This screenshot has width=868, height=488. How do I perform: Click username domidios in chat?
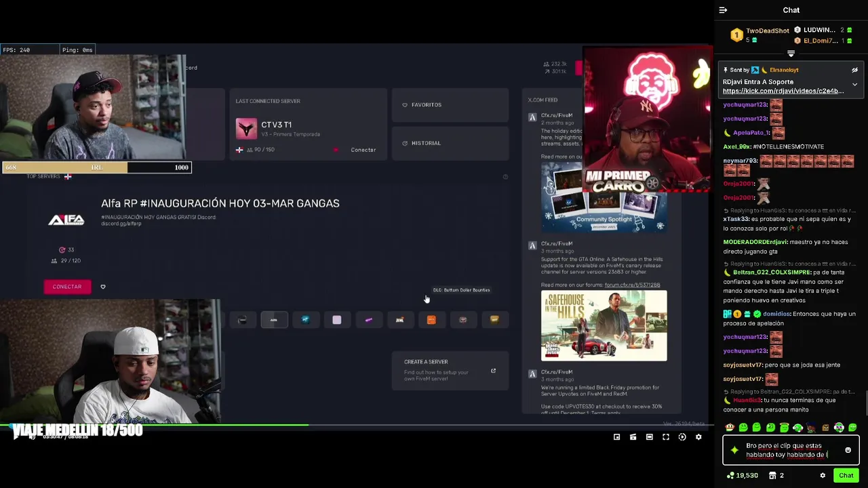click(776, 314)
